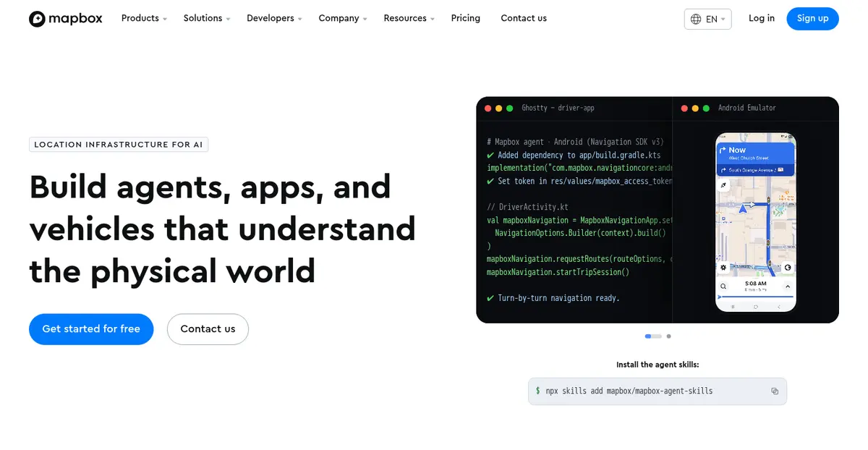868x450 pixels.
Task: Click the Android Emulator window title
Action: 747,109
